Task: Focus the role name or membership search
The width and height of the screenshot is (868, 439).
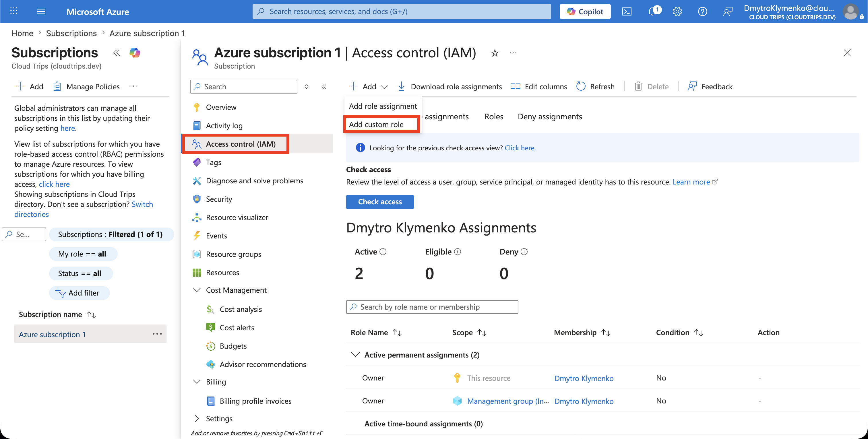Action: [x=432, y=307]
